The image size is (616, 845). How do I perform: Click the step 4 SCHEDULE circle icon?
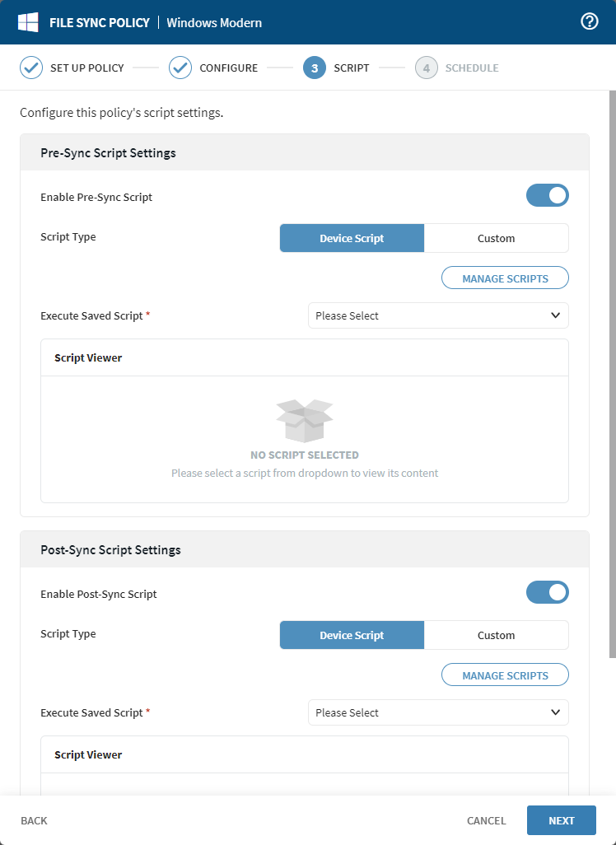(427, 68)
